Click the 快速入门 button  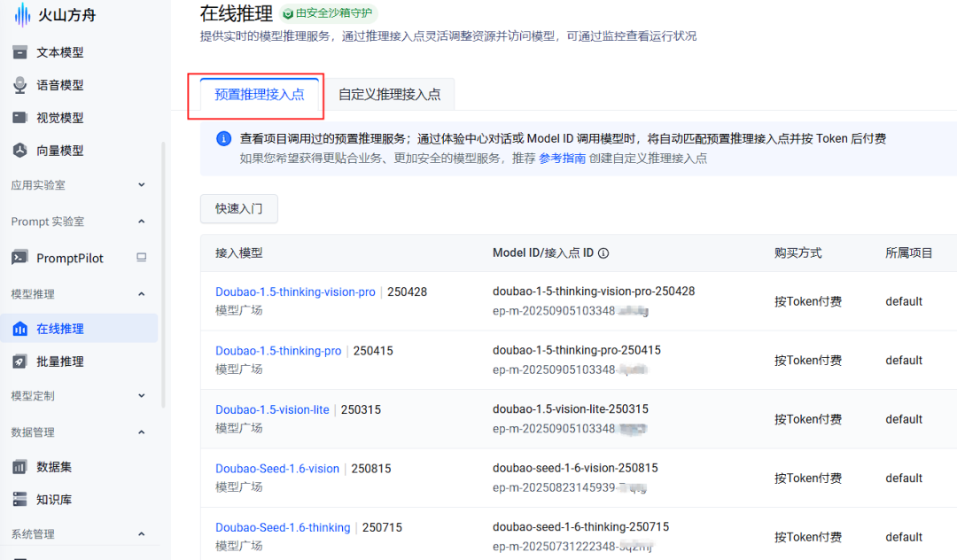pyautogui.click(x=239, y=209)
